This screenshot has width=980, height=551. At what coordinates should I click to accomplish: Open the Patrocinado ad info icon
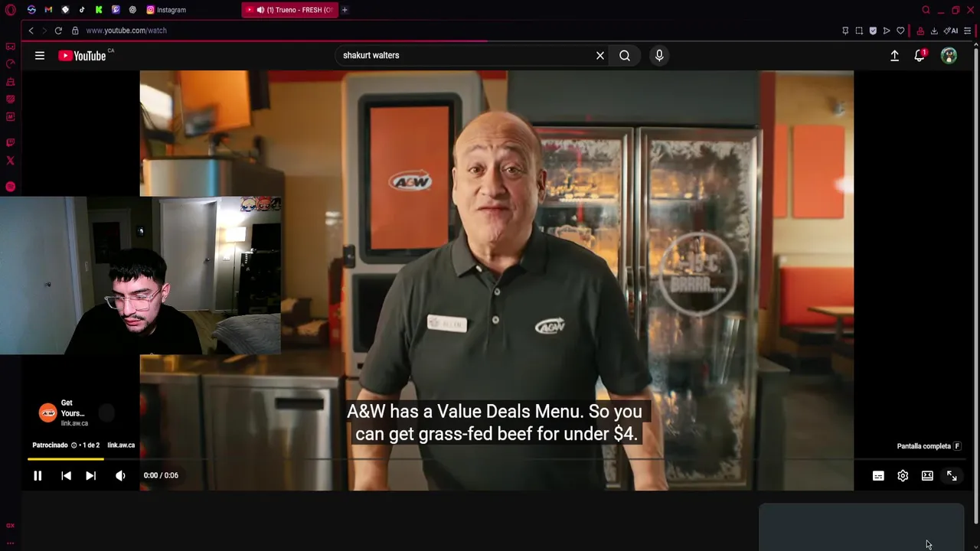[x=74, y=445]
